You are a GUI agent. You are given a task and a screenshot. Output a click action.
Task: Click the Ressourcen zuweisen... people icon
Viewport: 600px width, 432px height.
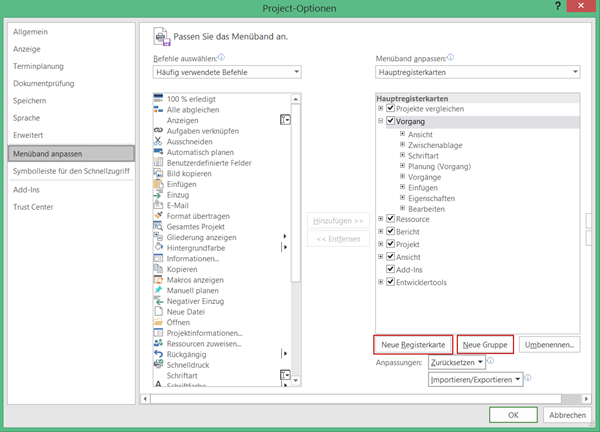158,343
